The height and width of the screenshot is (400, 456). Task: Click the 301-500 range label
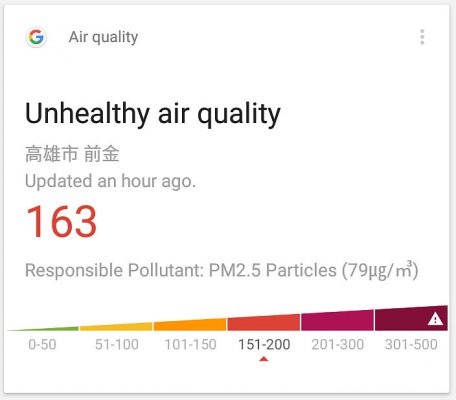coord(411,345)
